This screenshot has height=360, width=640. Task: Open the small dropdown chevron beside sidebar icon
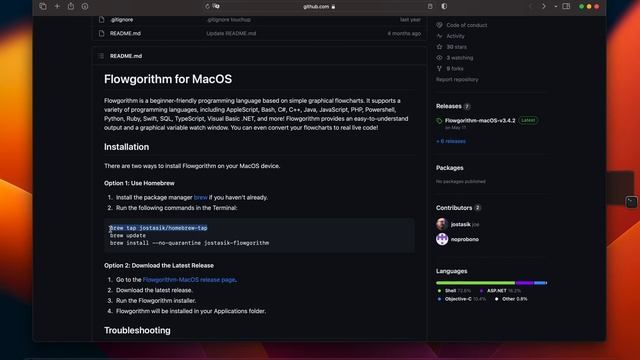point(556,7)
